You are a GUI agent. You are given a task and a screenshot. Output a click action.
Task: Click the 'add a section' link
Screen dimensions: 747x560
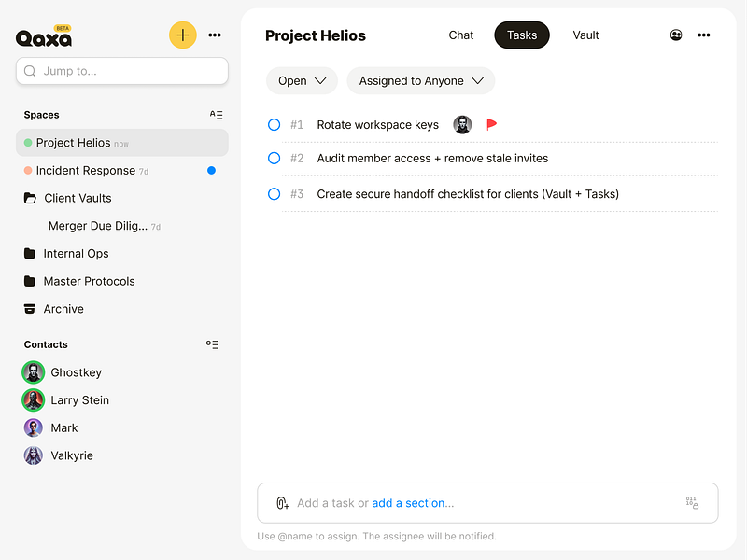[413, 503]
